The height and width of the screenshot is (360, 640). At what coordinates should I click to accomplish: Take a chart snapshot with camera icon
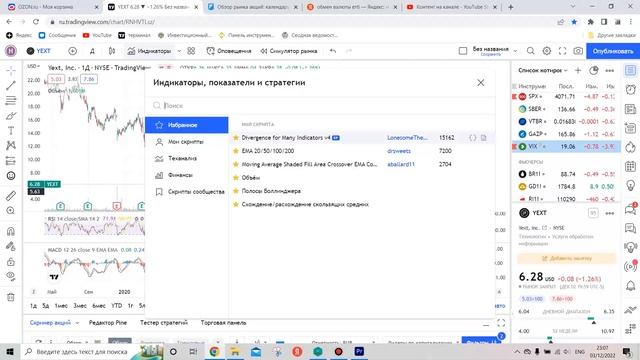(x=578, y=51)
